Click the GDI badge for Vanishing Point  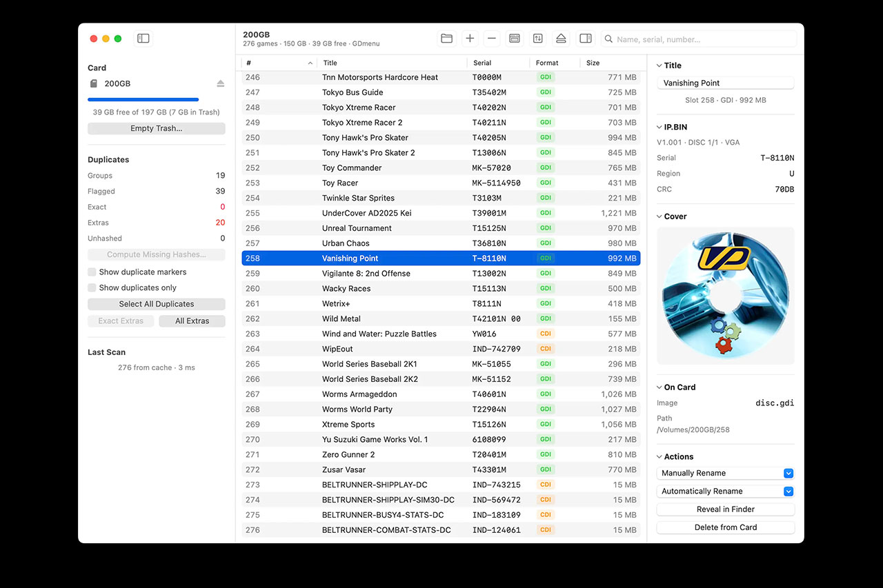click(x=546, y=258)
